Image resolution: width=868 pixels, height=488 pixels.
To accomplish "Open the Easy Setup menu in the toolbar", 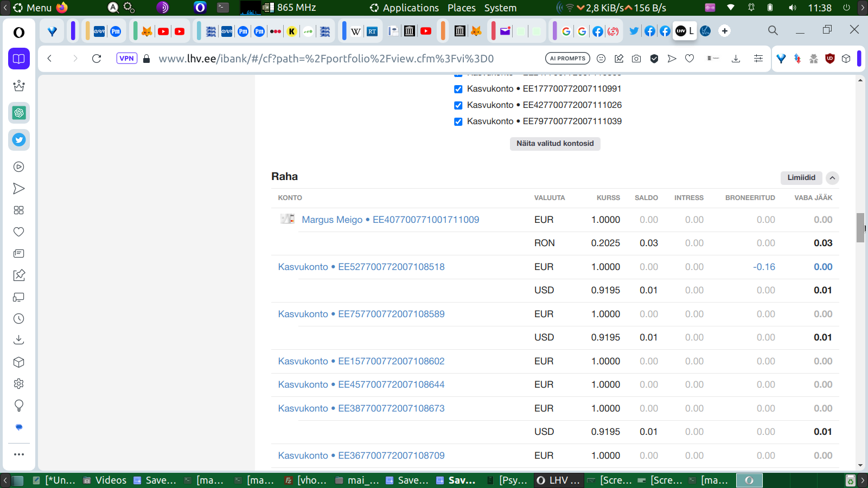I will 758,59.
